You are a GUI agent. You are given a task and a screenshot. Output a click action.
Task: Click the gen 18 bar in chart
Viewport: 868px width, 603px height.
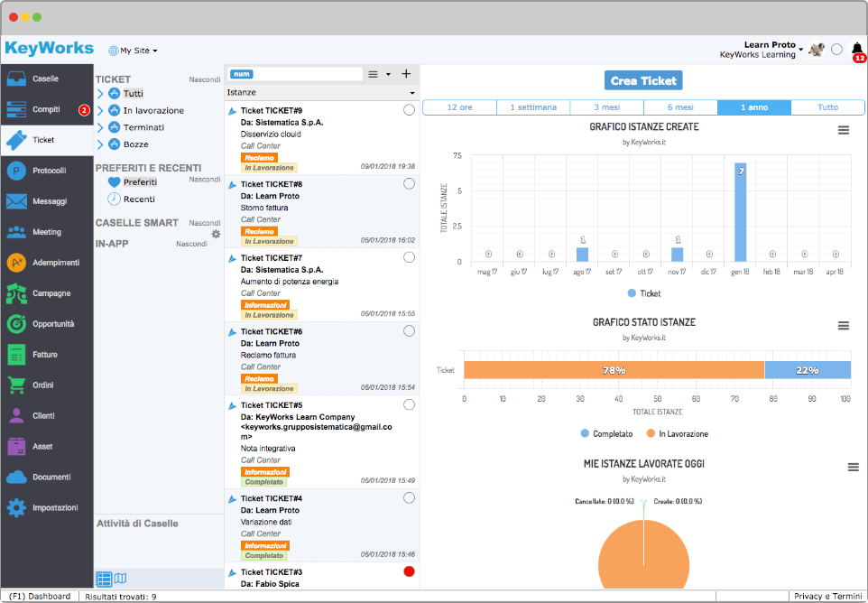(x=740, y=213)
